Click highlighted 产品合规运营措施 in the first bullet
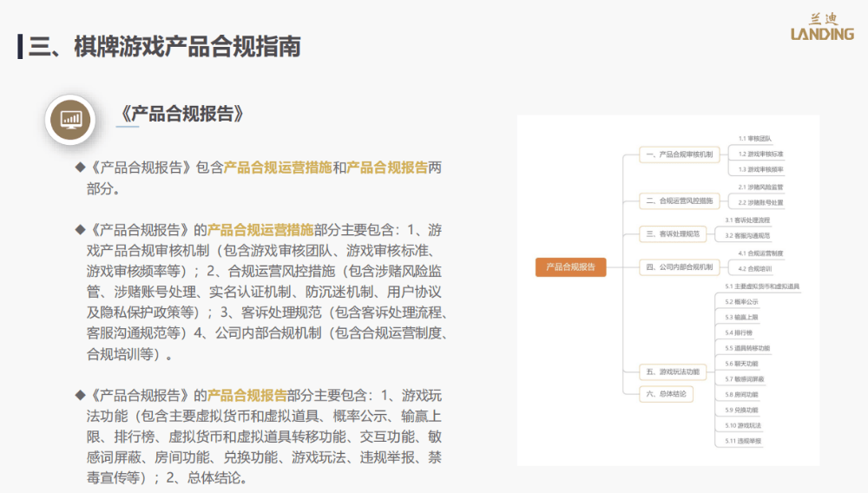This screenshot has width=868, height=493. (x=278, y=168)
